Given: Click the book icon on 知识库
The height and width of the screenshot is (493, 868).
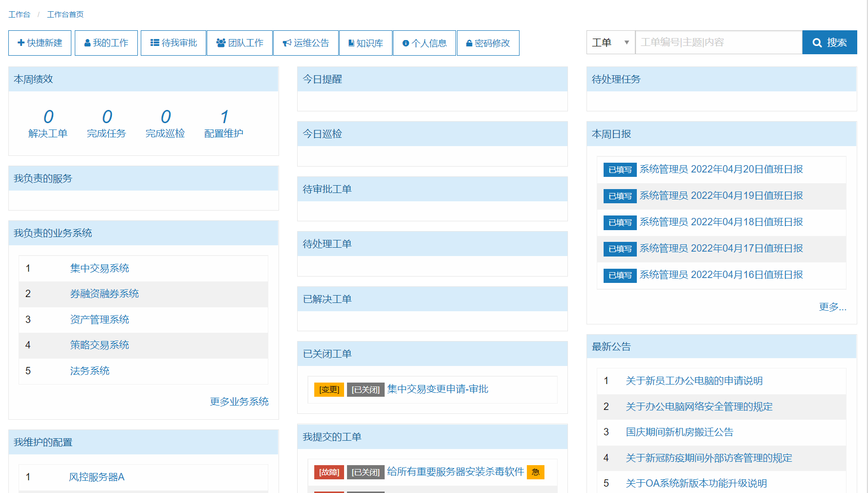Looking at the screenshot, I should [x=351, y=43].
